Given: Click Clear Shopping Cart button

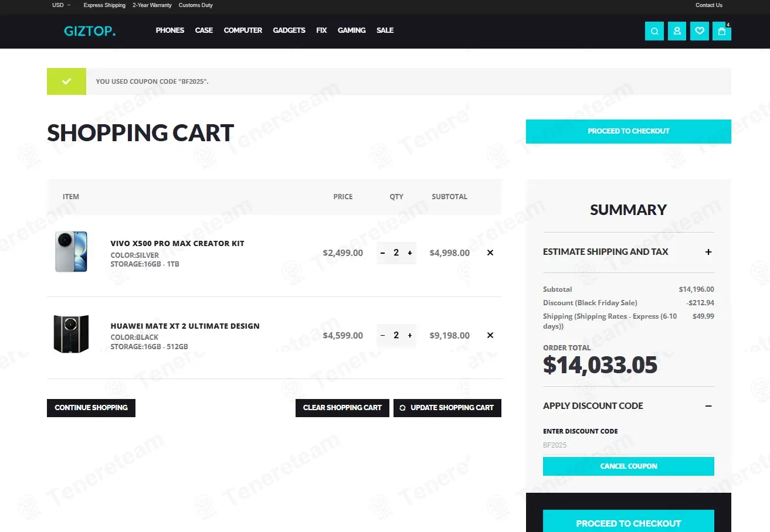Looking at the screenshot, I should pos(342,408).
